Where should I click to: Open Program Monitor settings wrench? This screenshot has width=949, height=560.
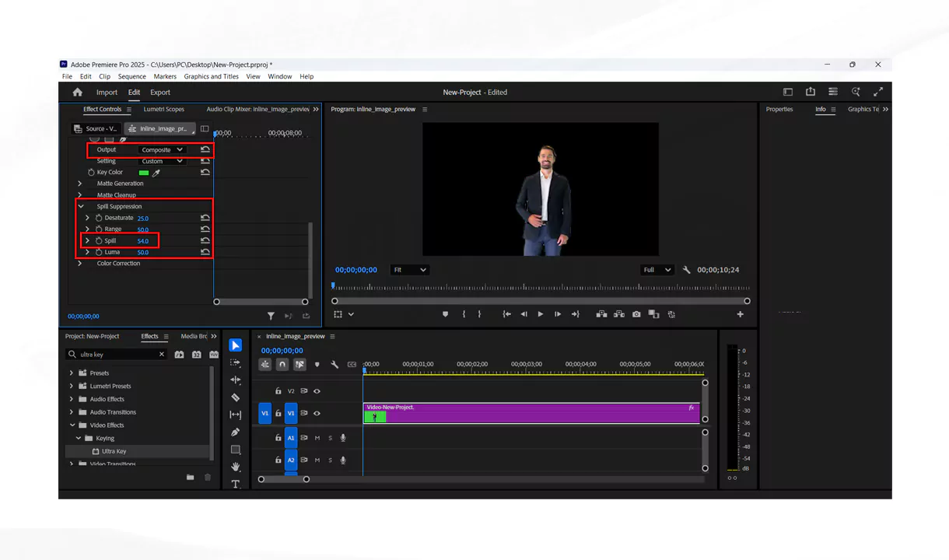tap(686, 270)
